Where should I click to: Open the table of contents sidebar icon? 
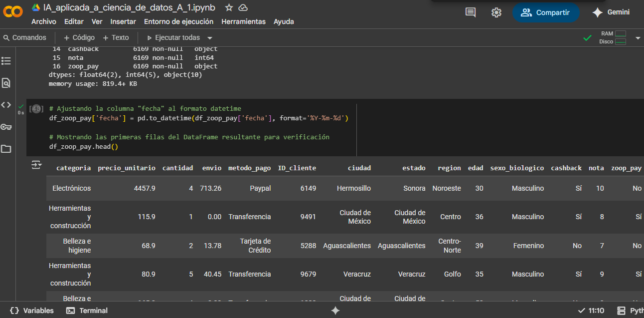(x=6, y=61)
